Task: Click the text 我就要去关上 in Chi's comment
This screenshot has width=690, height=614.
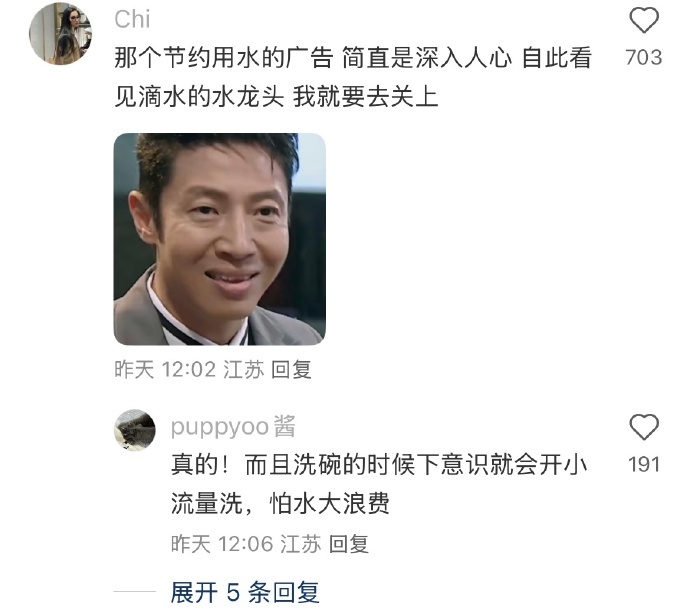Action: tap(365, 96)
